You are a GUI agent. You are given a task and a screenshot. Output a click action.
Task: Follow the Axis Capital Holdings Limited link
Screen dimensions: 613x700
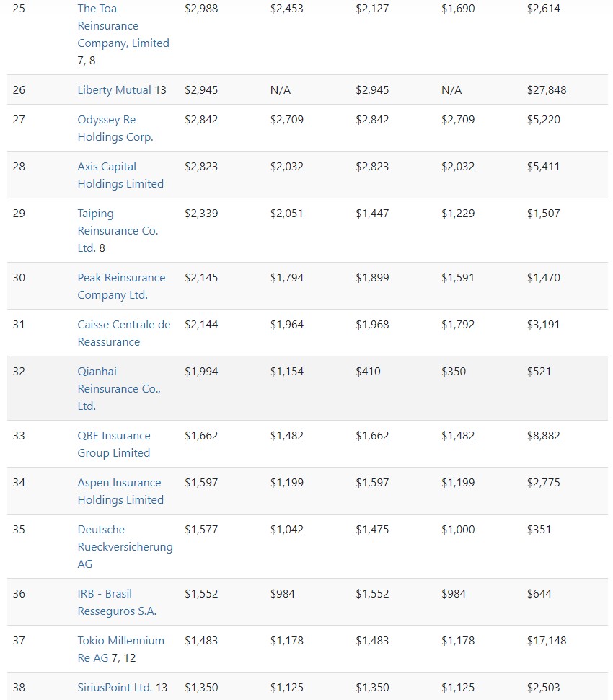[120, 175]
